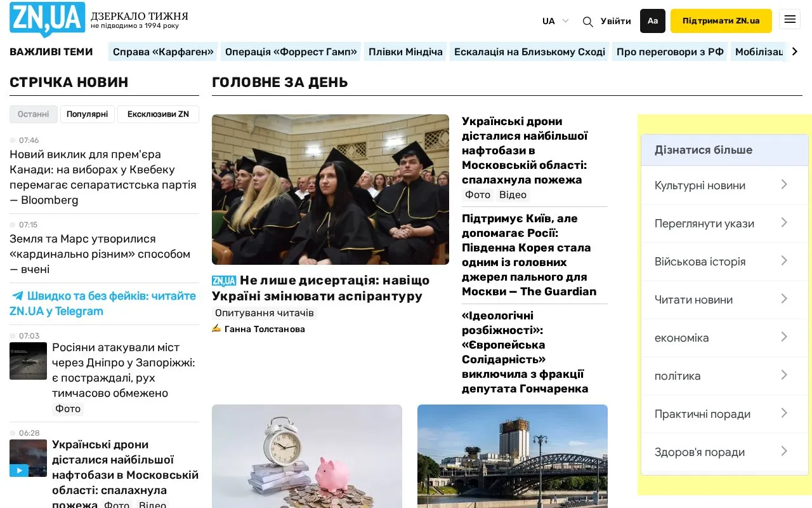This screenshot has width=812, height=508.
Task: Switch to the Популярні tab
Action: [x=88, y=114]
